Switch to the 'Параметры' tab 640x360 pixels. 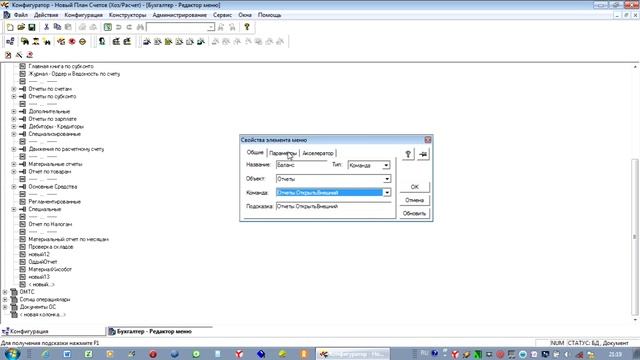(x=283, y=153)
